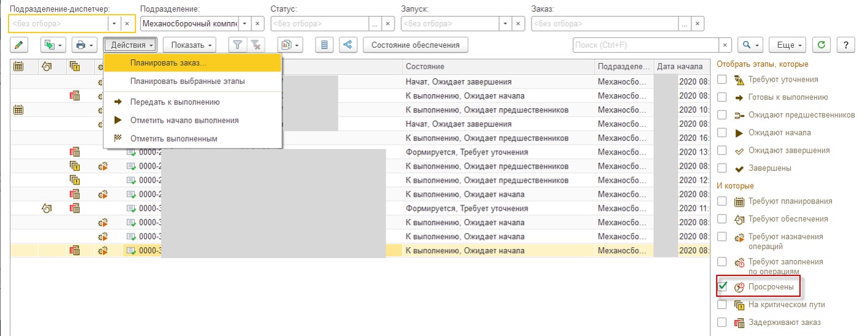Focus the Поиск (Ctrl+F) search field
The height and width of the screenshot is (336, 868).
(x=646, y=45)
